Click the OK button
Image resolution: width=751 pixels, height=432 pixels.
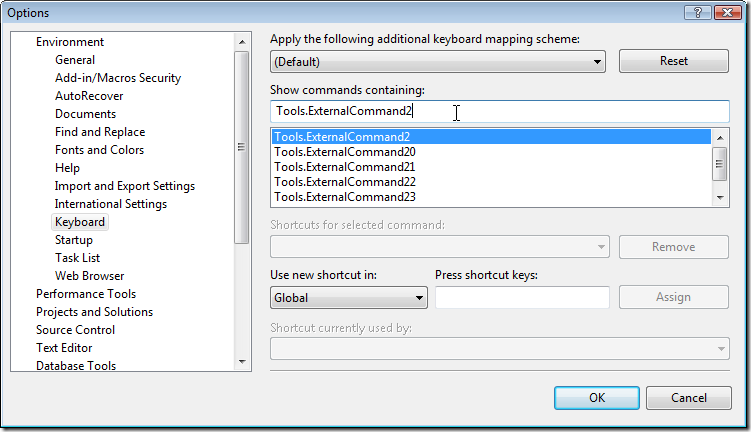pos(596,397)
